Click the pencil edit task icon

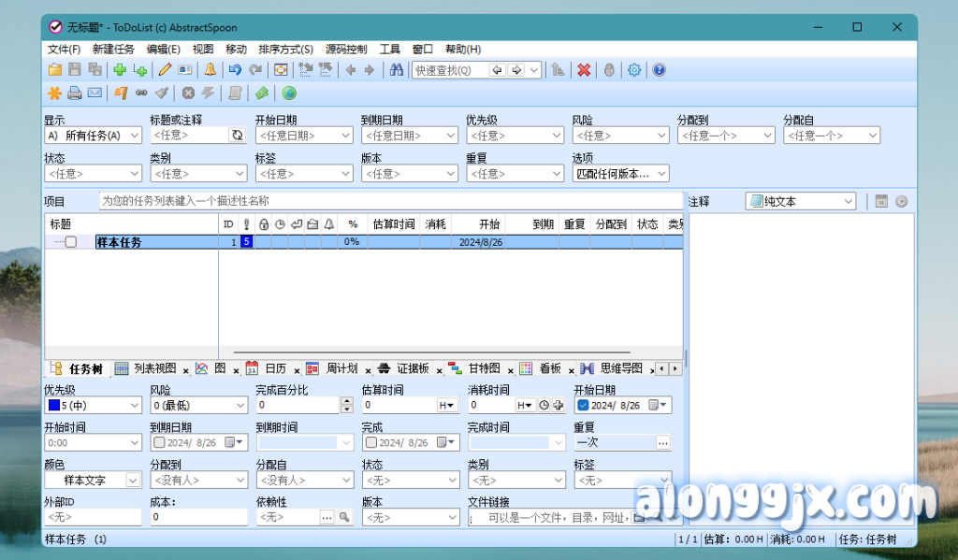pos(165,70)
